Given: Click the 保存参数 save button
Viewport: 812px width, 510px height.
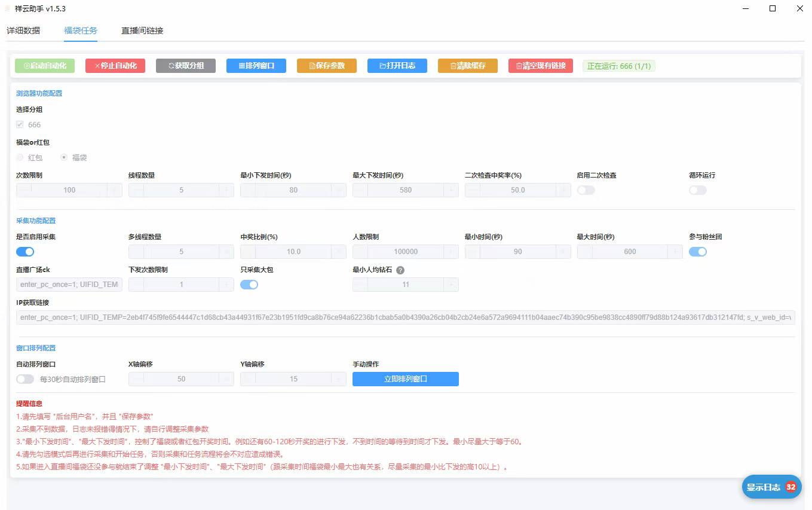Looking at the screenshot, I should tap(326, 66).
